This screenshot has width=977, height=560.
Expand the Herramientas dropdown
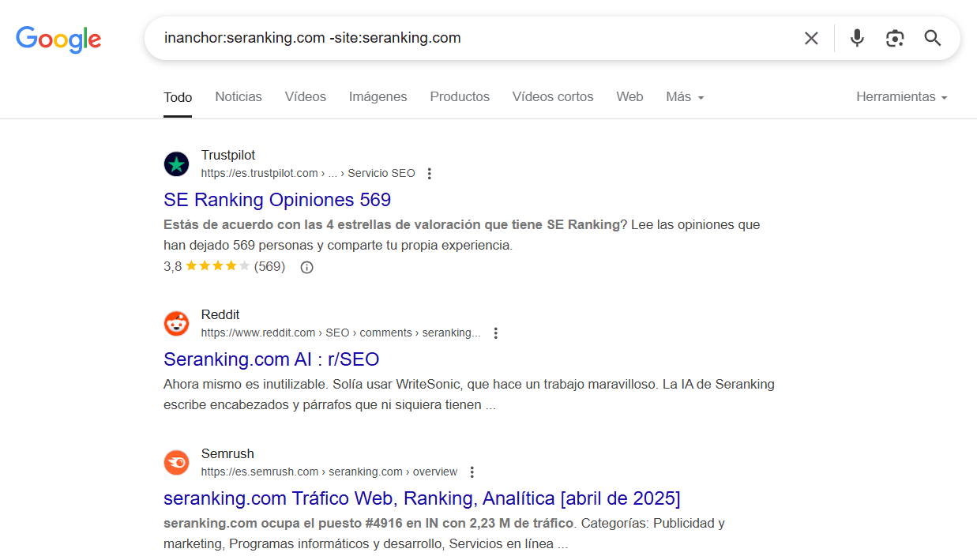coord(902,96)
